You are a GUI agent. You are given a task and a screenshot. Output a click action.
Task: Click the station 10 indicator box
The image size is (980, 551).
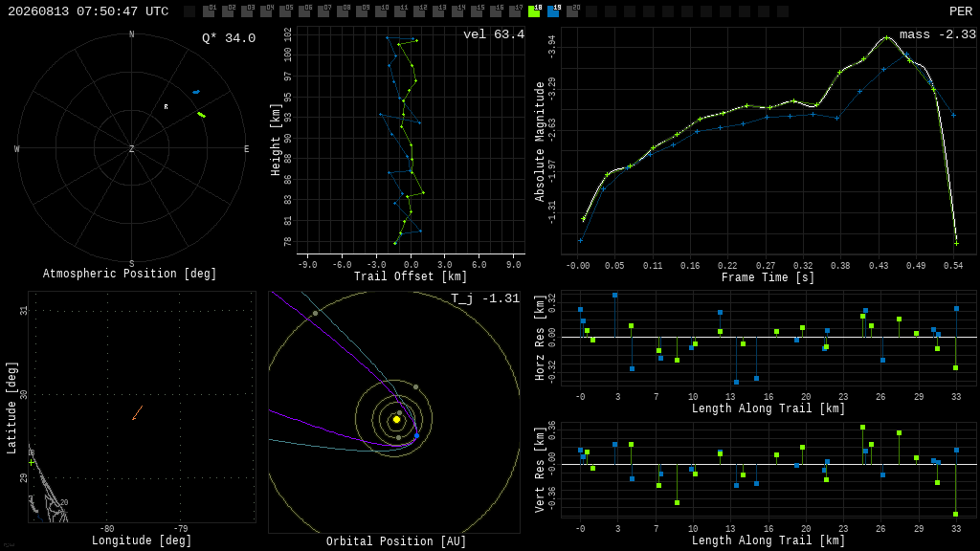[x=381, y=11]
